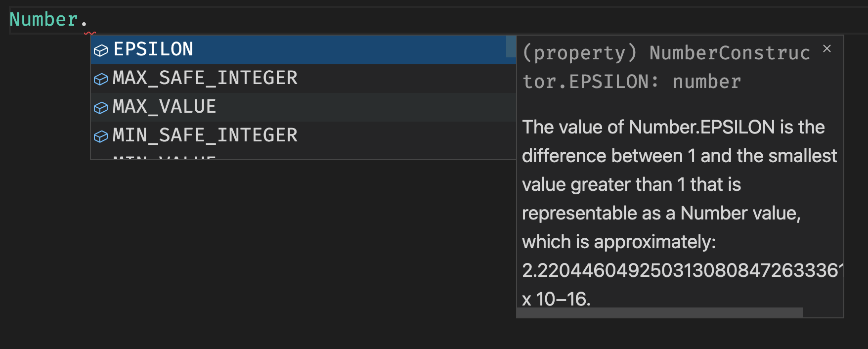Select the EPSILON suggestion
Image resolution: width=868 pixels, height=349 pixels.
[303, 50]
